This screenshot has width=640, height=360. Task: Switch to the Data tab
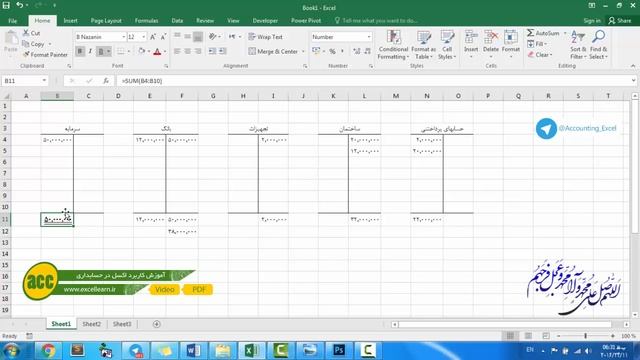[177, 20]
